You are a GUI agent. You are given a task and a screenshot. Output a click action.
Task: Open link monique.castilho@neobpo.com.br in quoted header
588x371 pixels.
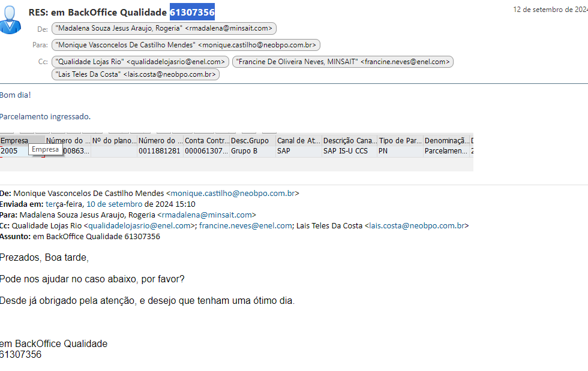233,194
